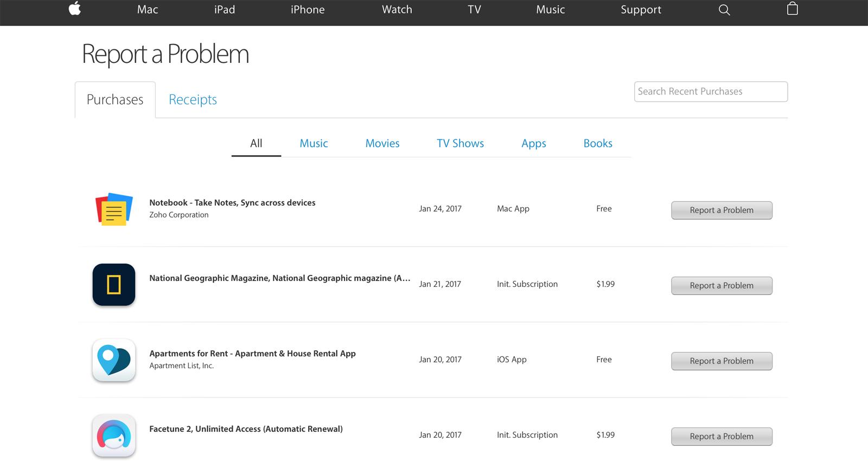Click the Apartments for Rent app icon
This screenshot has height=461, width=868.
tap(114, 360)
